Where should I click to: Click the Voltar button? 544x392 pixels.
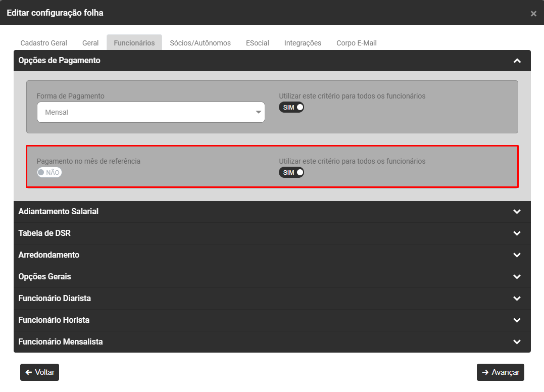39,372
